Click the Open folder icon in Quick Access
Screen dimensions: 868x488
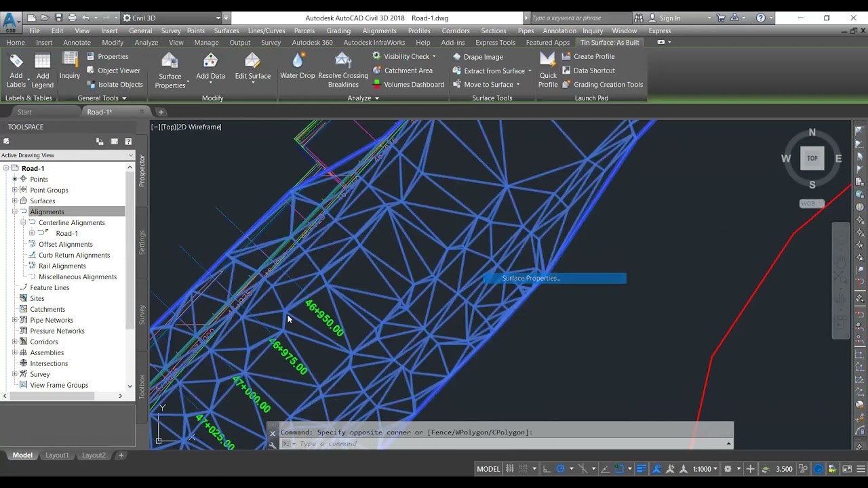tap(45, 18)
